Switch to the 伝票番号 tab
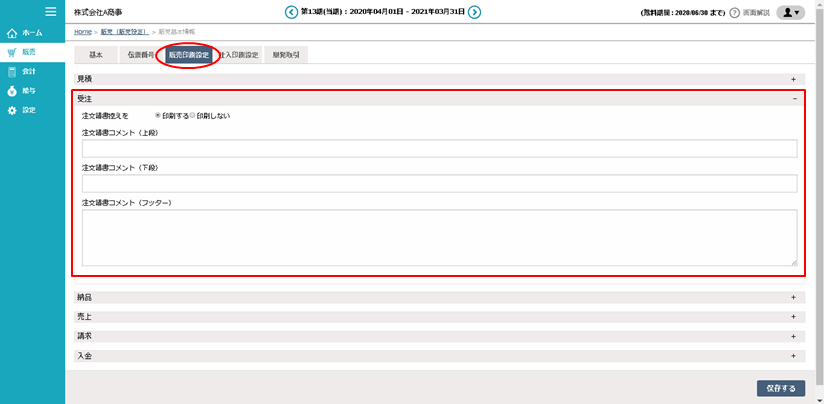This screenshot has width=824, height=404. (x=140, y=54)
